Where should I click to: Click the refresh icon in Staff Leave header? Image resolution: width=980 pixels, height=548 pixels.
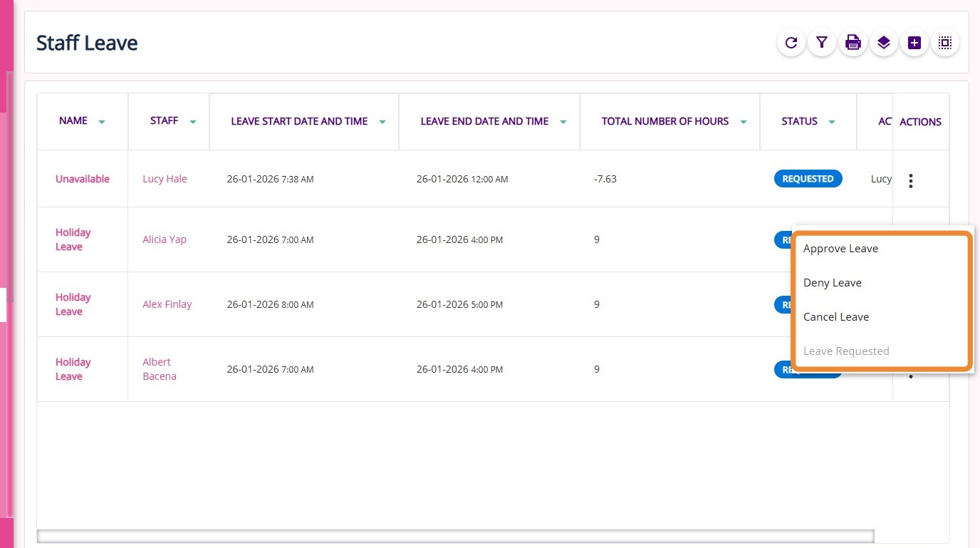(791, 43)
